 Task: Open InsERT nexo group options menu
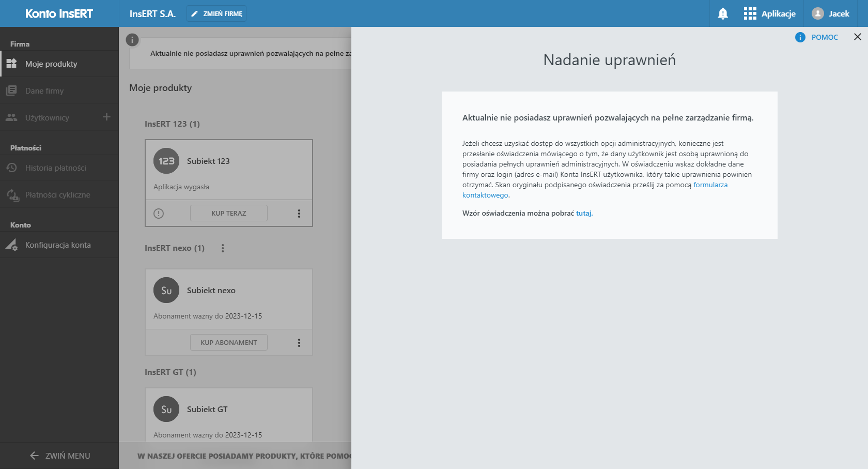point(223,248)
